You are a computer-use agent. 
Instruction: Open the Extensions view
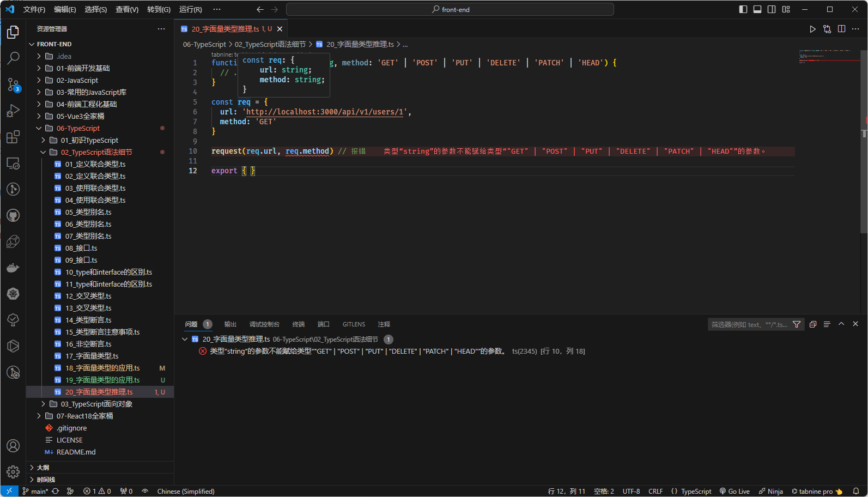[13, 137]
